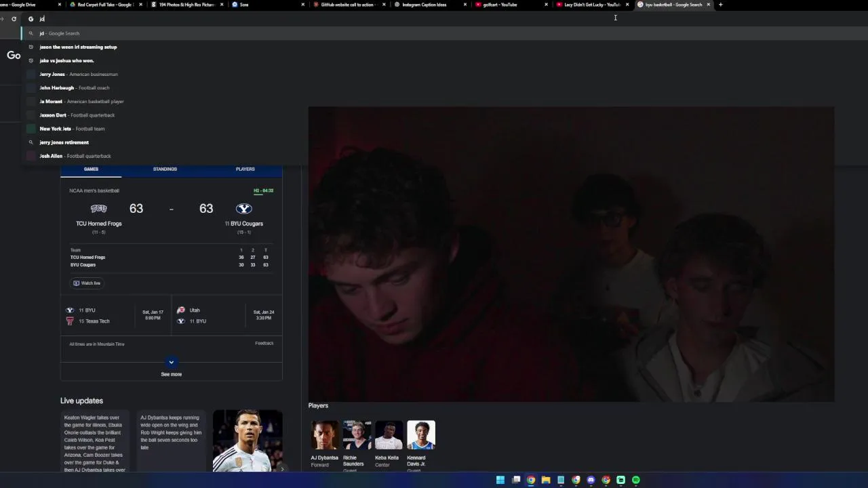Expand with the See more chevron
This screenshot has width=868, height=488.
click(x=171, y=362)
